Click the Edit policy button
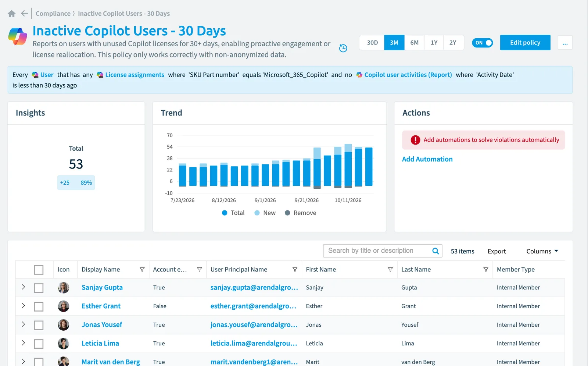 point(525,43)
